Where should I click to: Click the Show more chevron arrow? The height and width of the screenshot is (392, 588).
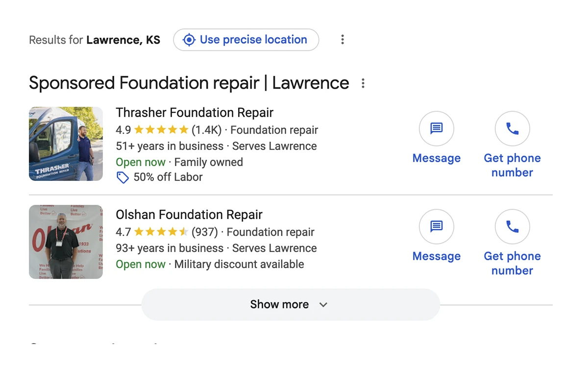coord(323,305)
